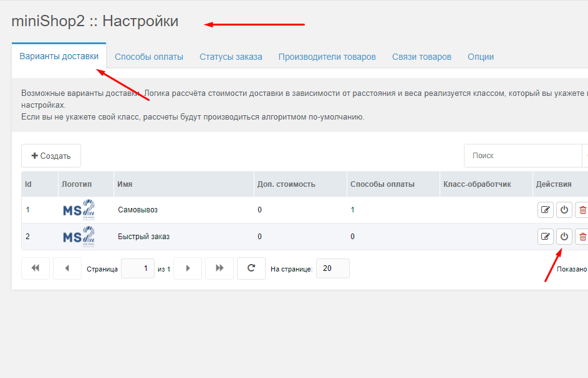Toggle power for Самовывоз delivery

564,210
